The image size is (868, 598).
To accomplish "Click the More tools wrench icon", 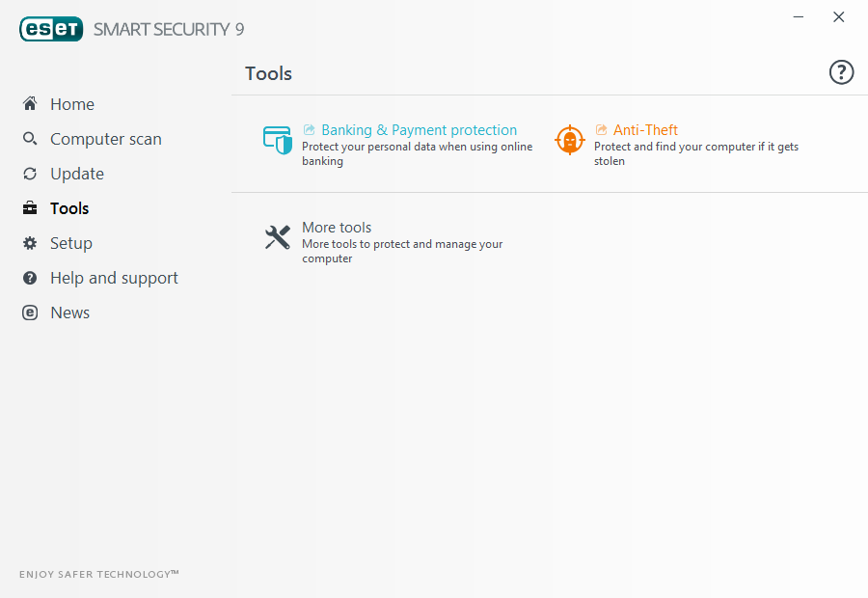I will click(278, 237).
